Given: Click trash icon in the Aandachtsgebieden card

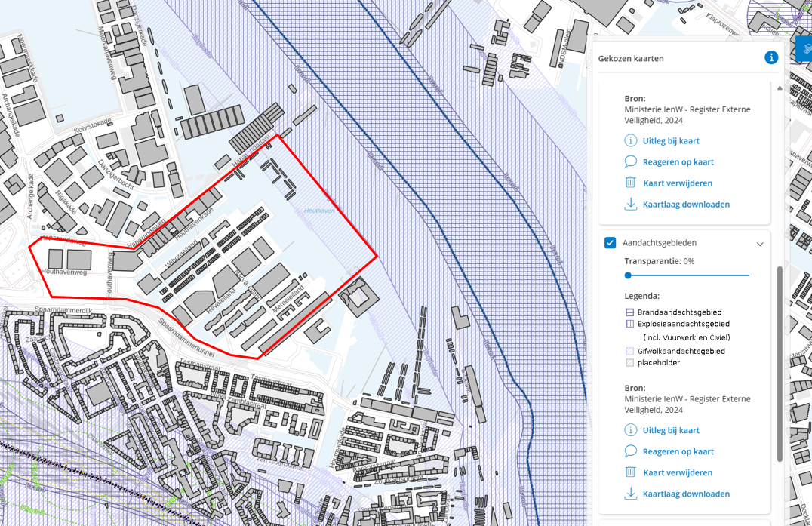Looking at the screenshot, I should (630, 472).
